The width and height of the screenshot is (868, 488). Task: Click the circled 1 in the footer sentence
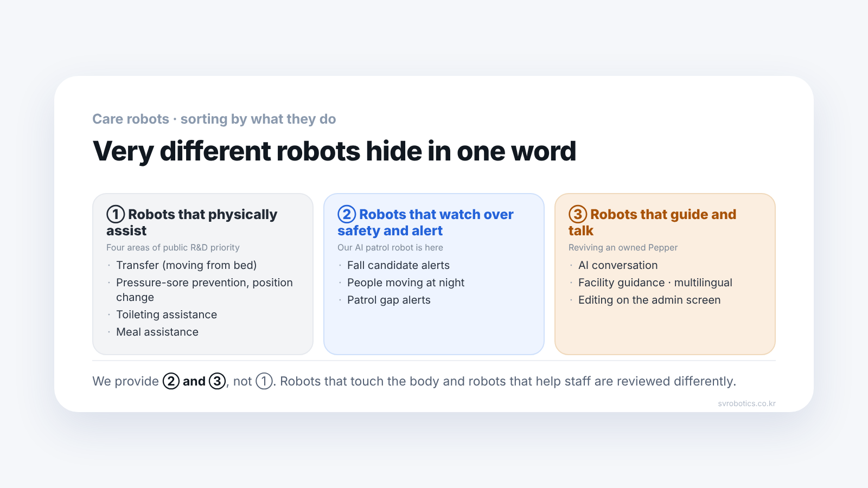264,381
